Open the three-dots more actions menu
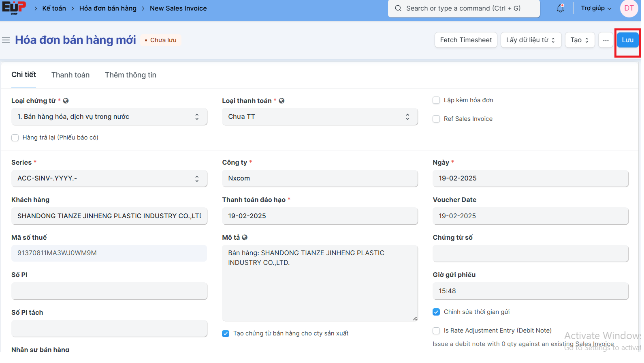644x363 pixels. pos(606,40)
